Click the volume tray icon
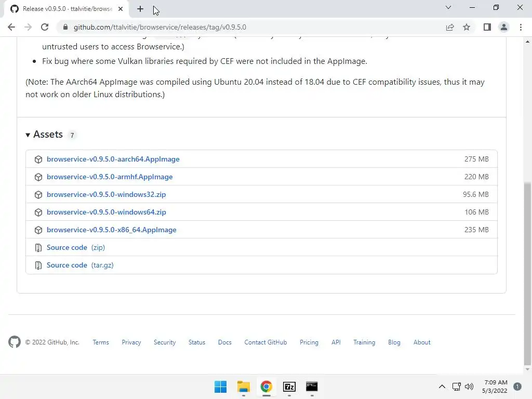 (x=469, y=387)
